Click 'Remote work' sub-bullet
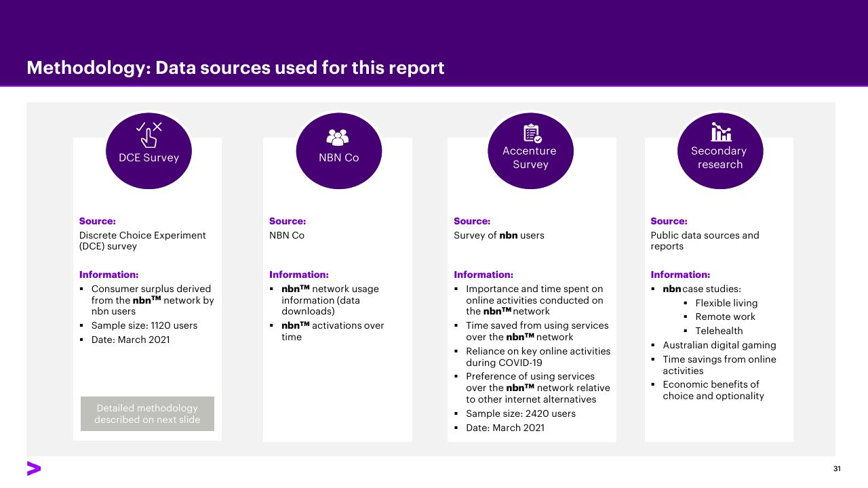Screen dimensions: 868x488 [725, 317]
